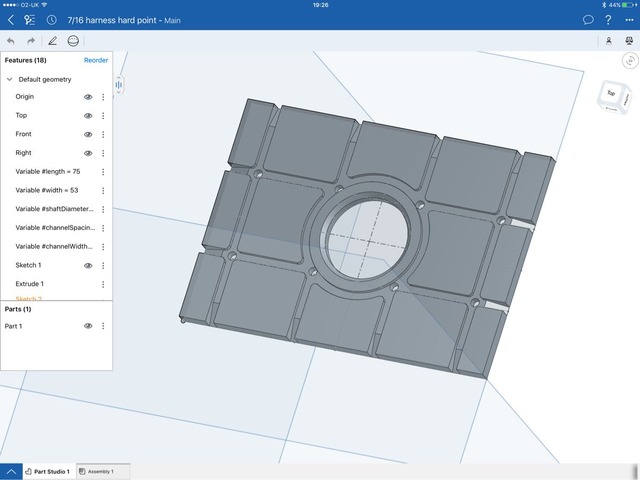
Task: Select the sketch pencil tool
Action: (x=52, y=41)
